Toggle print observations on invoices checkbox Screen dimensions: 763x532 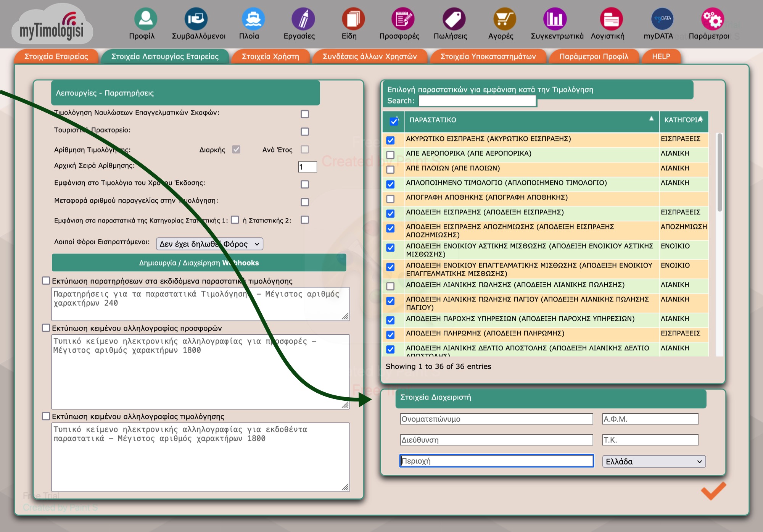46,281
